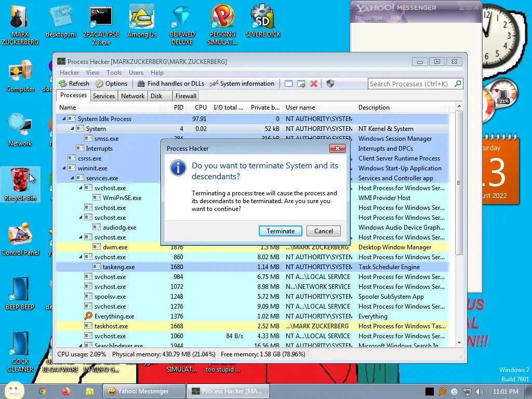Image resolution: width=532 pixels, height=399 pixels.
Task: Open the Among Us desktop icon
Action: (x=142, y=21)
